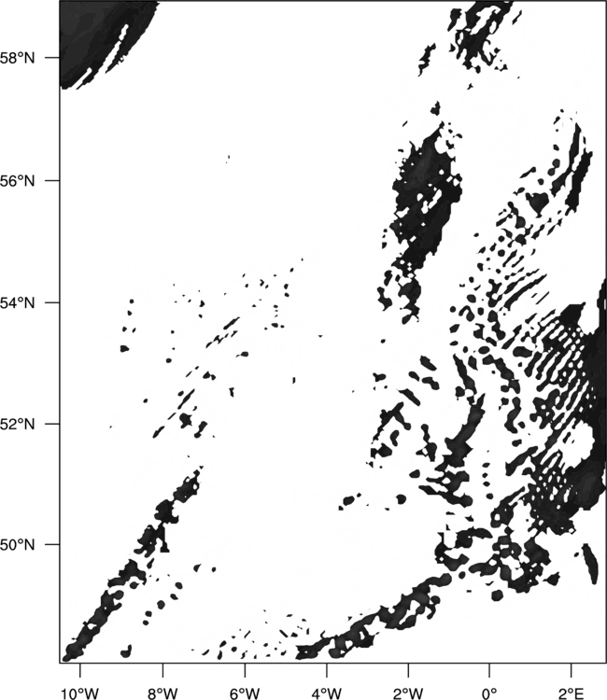This screenshot has height=700, width=607.
Task: Click the 54°N latitude label
Action: [x=18, y=302]
